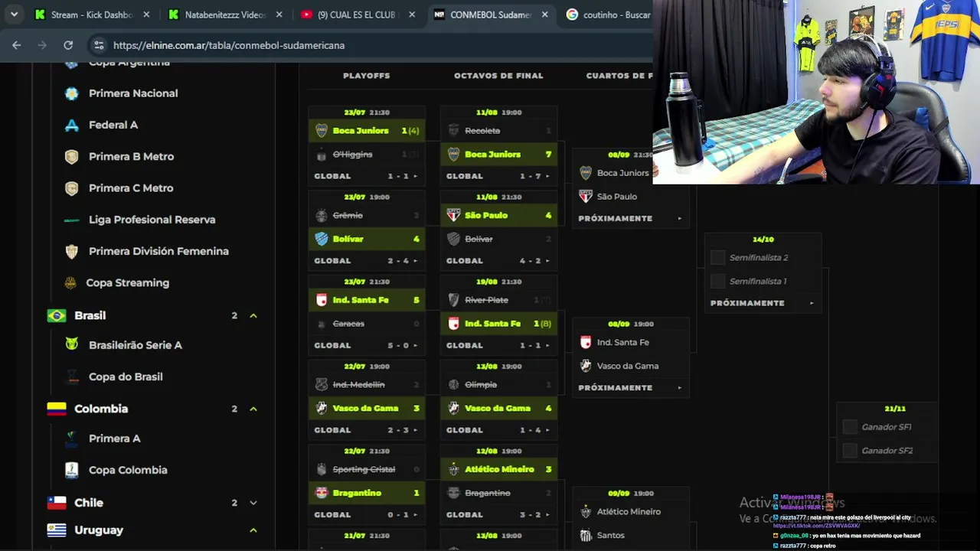
Task: Click the Copa Colombia logo icon
Action: (71, 470)
